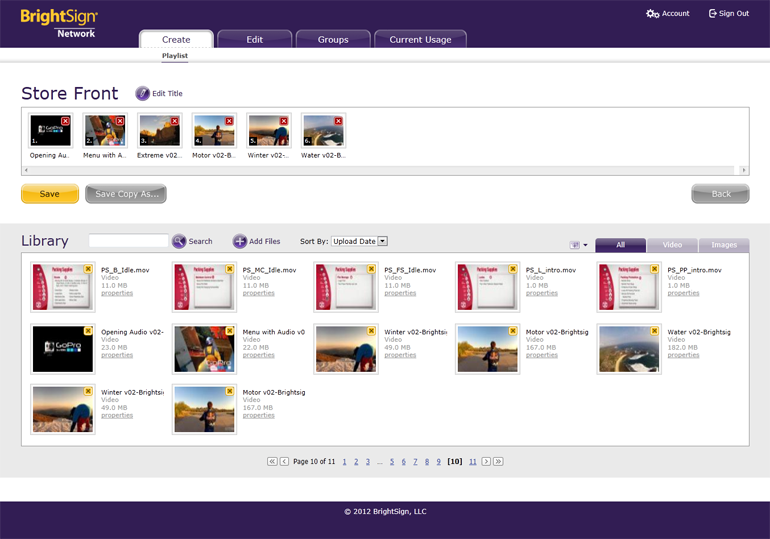770x539 pixels.
Task: Click the Edit Title pencil icon
Action: click(x=143, y=93)
